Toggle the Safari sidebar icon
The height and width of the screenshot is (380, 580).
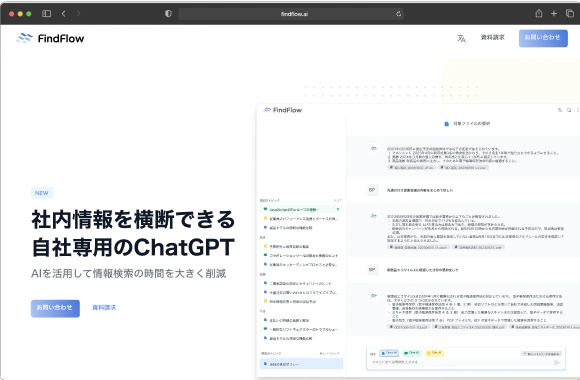(x=47, y=14)
